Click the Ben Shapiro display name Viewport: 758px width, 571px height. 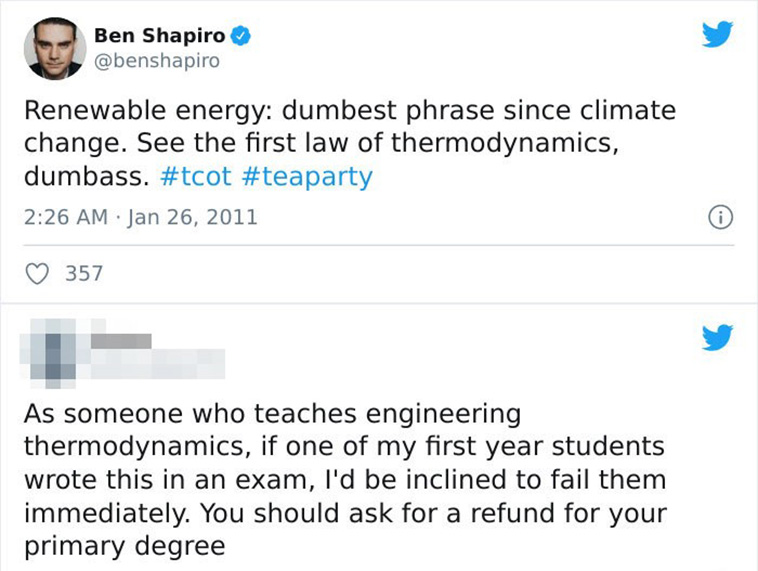pyautogui.click(x=160, y=35)
